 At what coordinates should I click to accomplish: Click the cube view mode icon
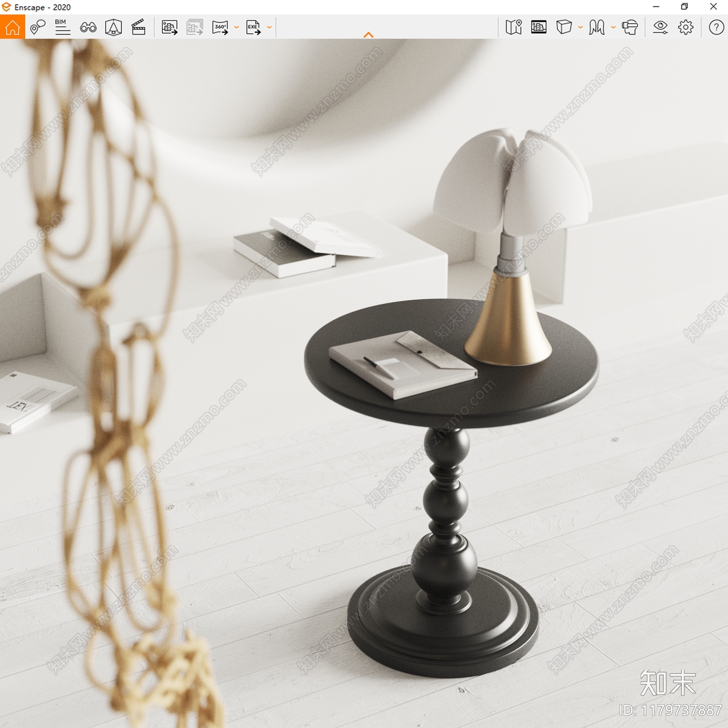pyautogui.click(x=564, y=27)
